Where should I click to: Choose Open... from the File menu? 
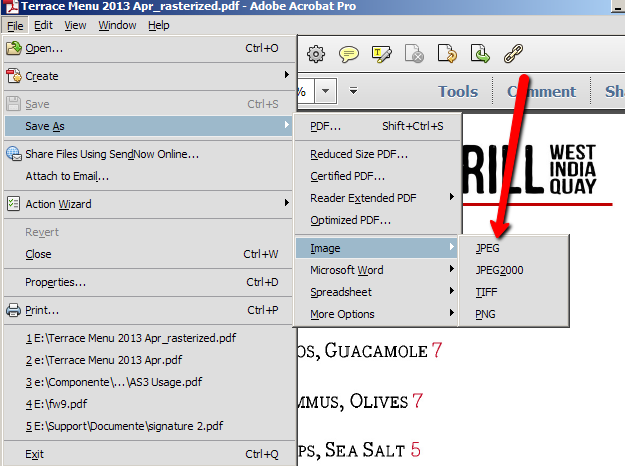[148, 48]
